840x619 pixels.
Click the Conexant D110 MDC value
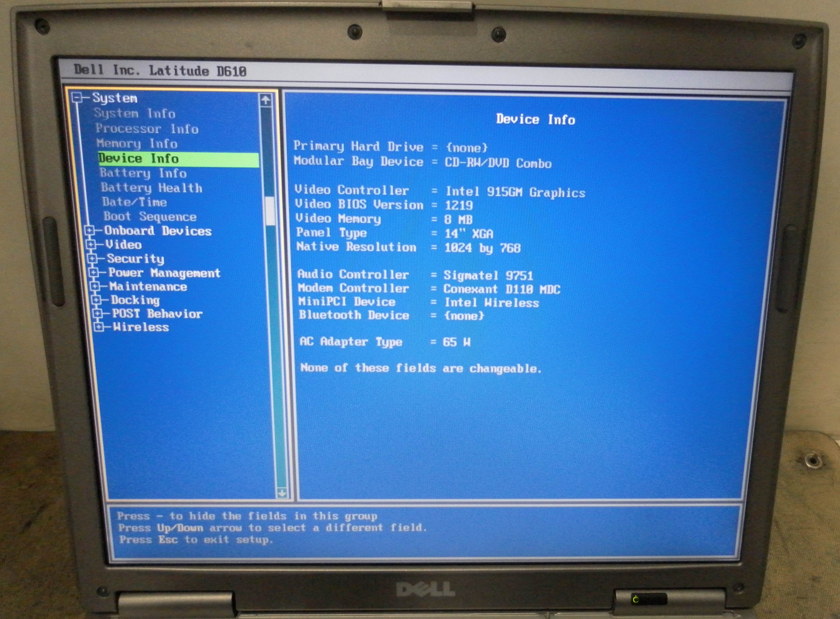(502, 289)
